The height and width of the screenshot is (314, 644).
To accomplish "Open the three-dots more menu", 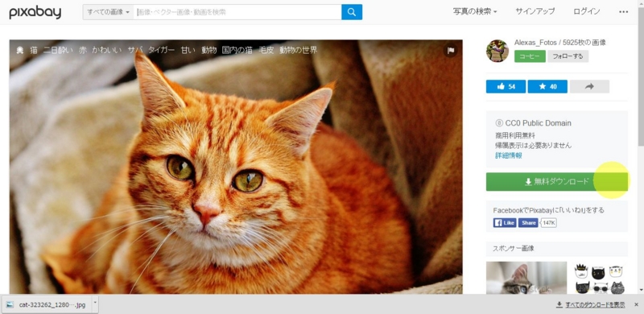I will pos(623,12).
